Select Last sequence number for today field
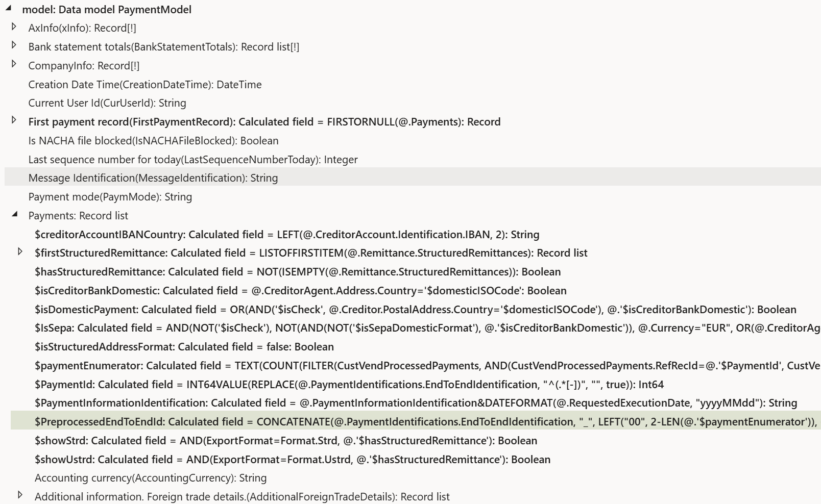 (x=192, y=160)
